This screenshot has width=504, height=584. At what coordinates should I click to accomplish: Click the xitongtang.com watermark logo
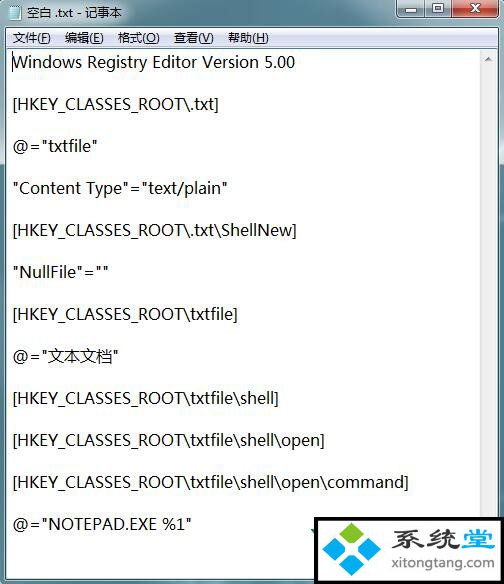(x=409, y=550)
